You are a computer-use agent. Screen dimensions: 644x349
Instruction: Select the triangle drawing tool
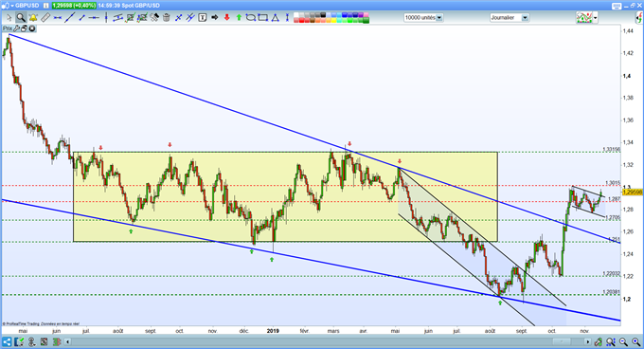(x=275, y=18)
